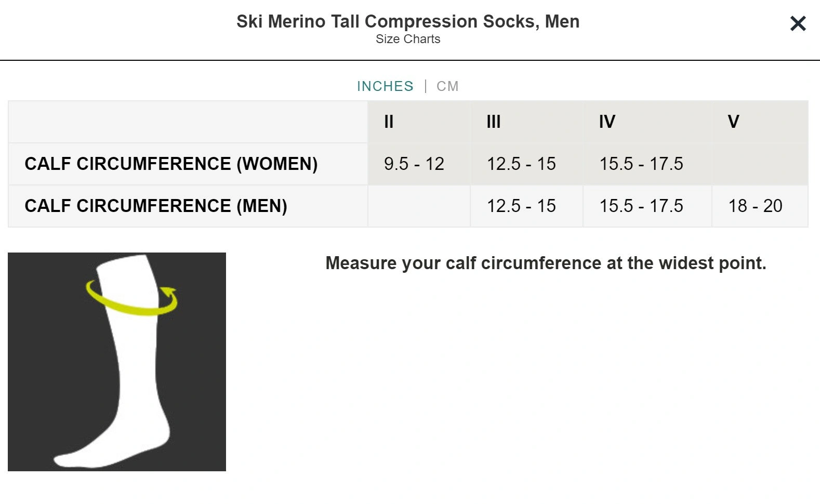820x504 pixels.
Task: Close the size chart dialog
Action: [798, 23]
